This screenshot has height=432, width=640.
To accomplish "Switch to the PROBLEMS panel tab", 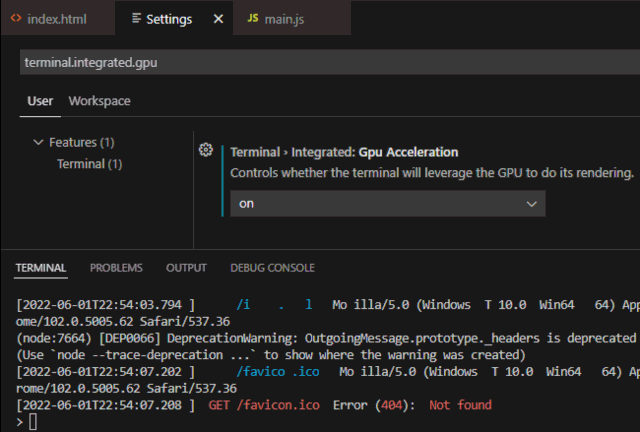I will pos(116,268).
